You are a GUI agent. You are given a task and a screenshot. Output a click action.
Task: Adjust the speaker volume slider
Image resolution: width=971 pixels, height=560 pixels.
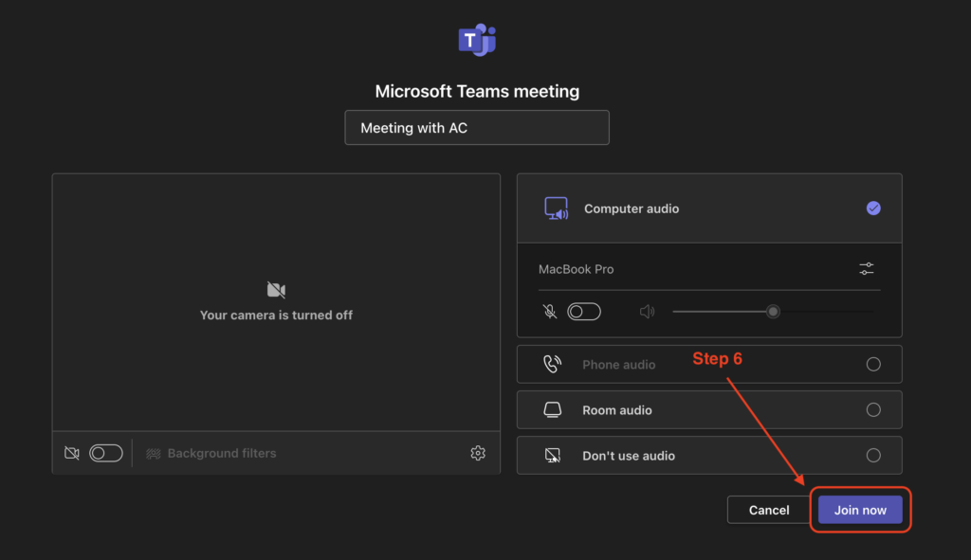(773, 312)
